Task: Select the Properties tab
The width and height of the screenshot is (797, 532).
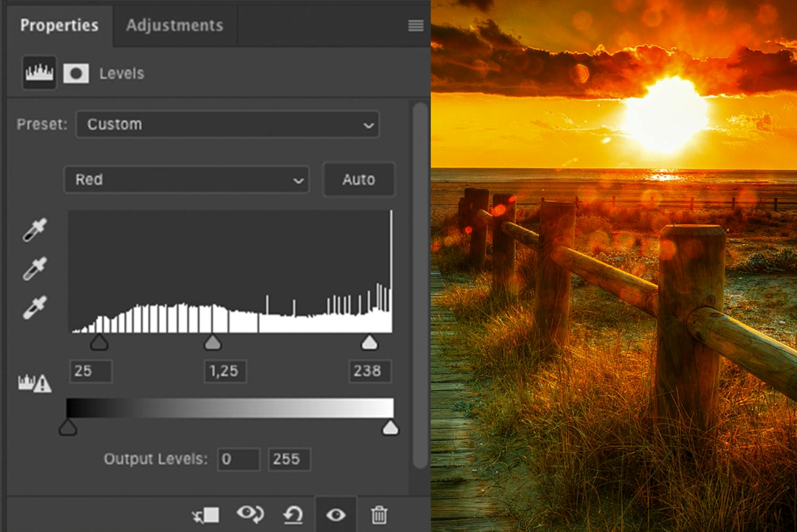Action: 59,25
